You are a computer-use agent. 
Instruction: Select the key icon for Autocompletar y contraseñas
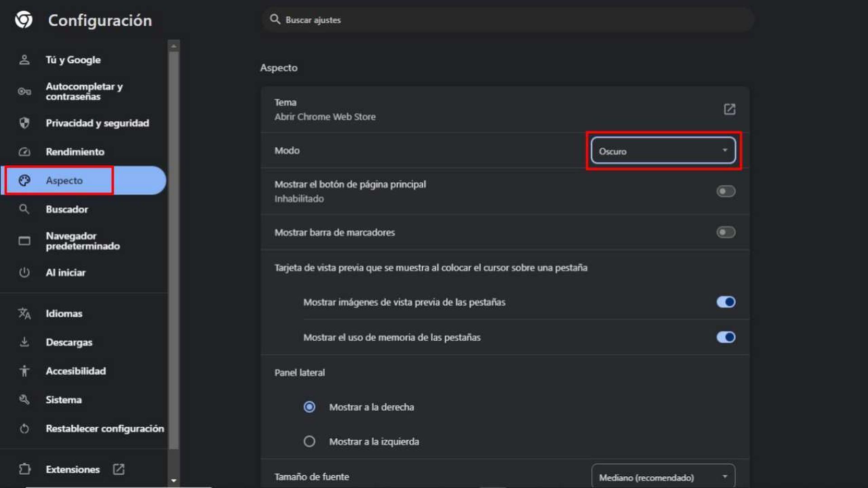click(24, 91)
